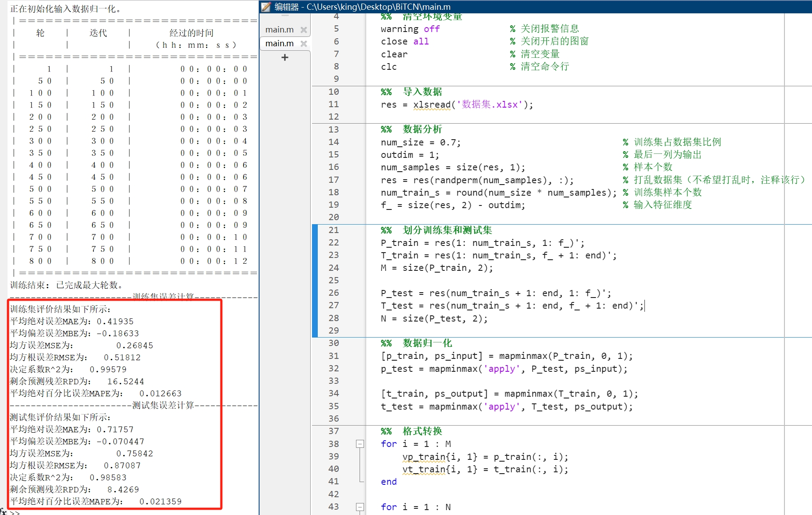Click the X icon on the active main.m tab
The height and width of the screenshot is (515, 812).
coord(304,44)
